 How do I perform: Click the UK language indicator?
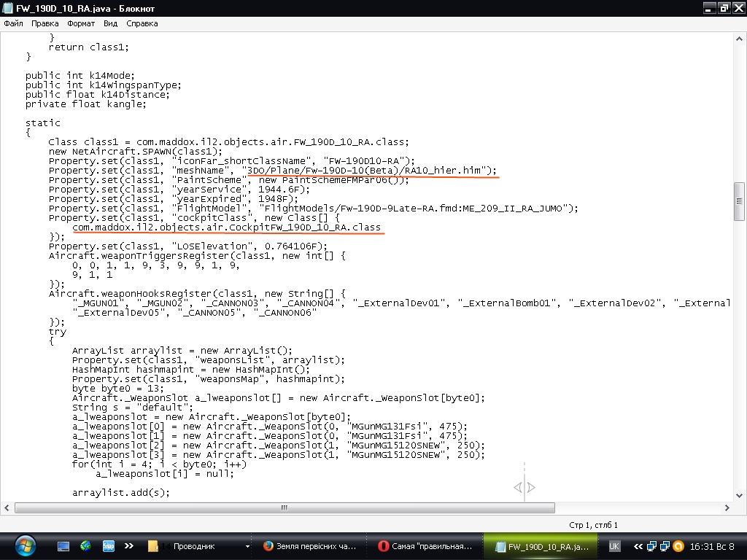tap(614, 546)
